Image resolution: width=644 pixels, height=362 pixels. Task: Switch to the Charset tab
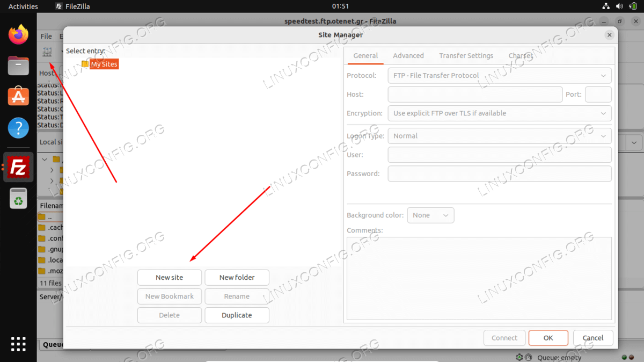tap(520, 56)
